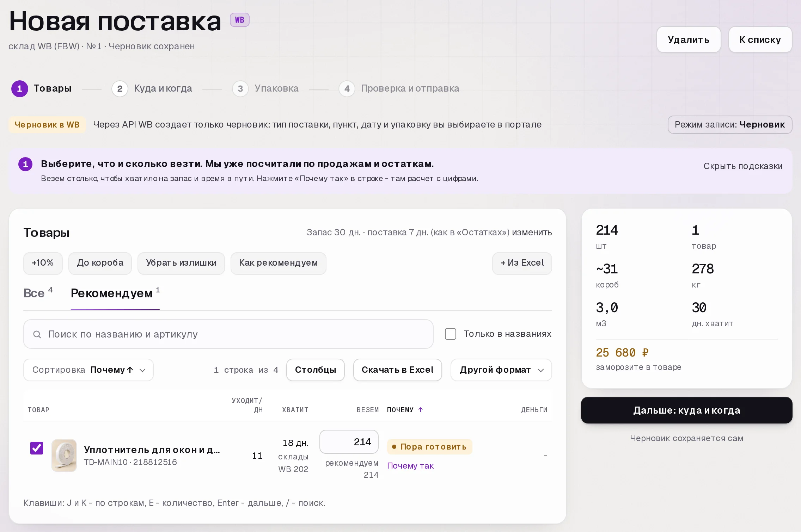The image size is (801, 532).
Task: Click the + Из Excel button
Action: pos(522,263)
